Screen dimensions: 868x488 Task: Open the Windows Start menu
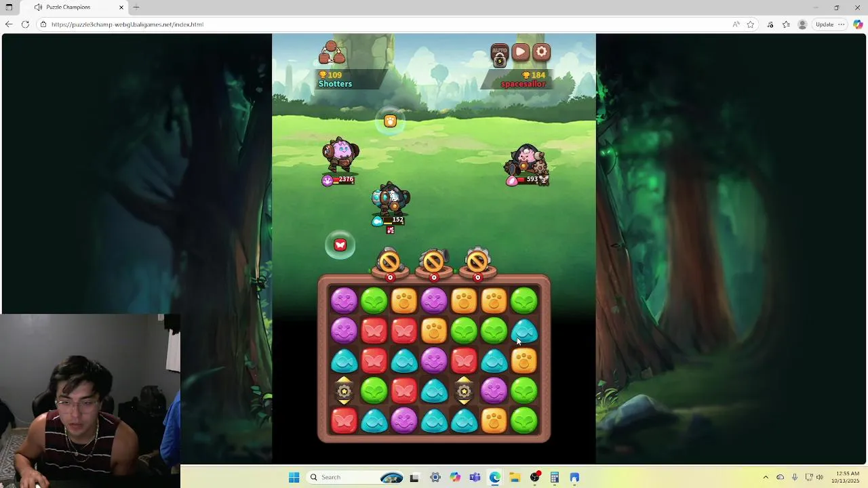294,477
